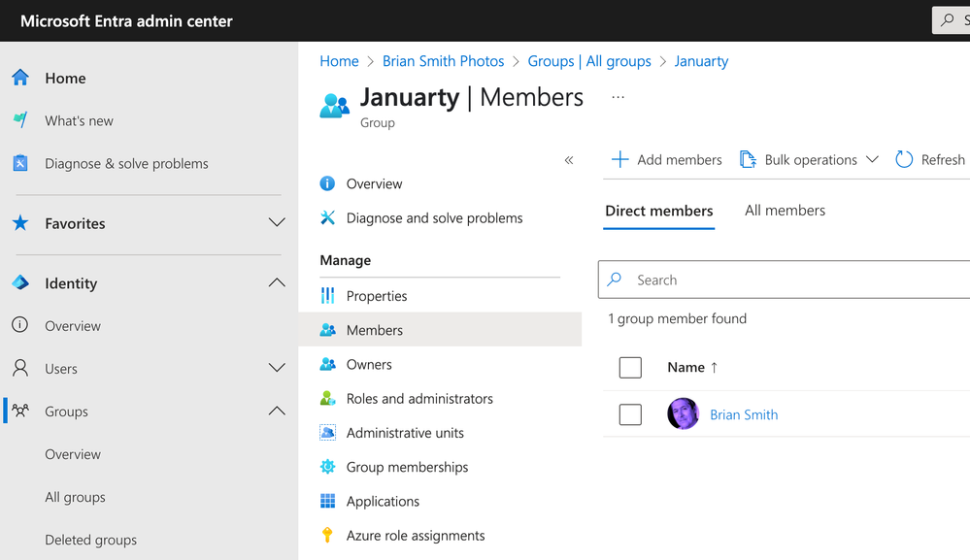Open the Brian Smith member link
This screenshot has width=970, height=560.
coord(744,414)
